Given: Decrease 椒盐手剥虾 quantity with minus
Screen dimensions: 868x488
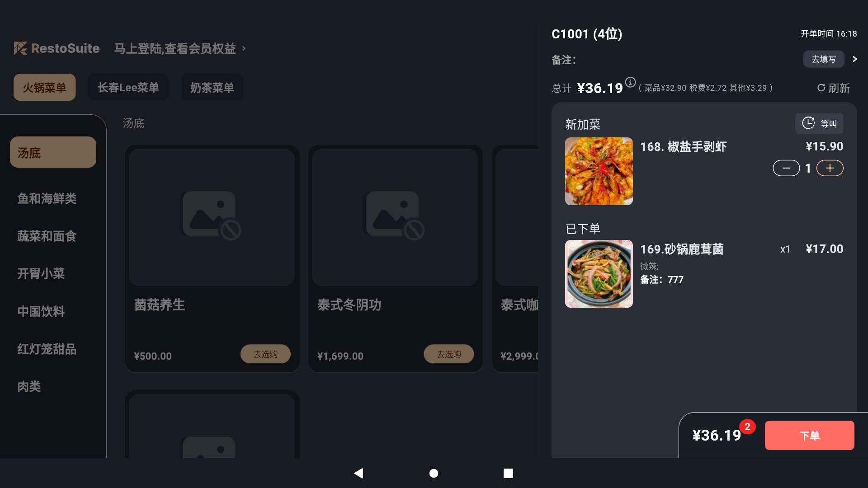Looking at the screenshot, I should [786, 168].
